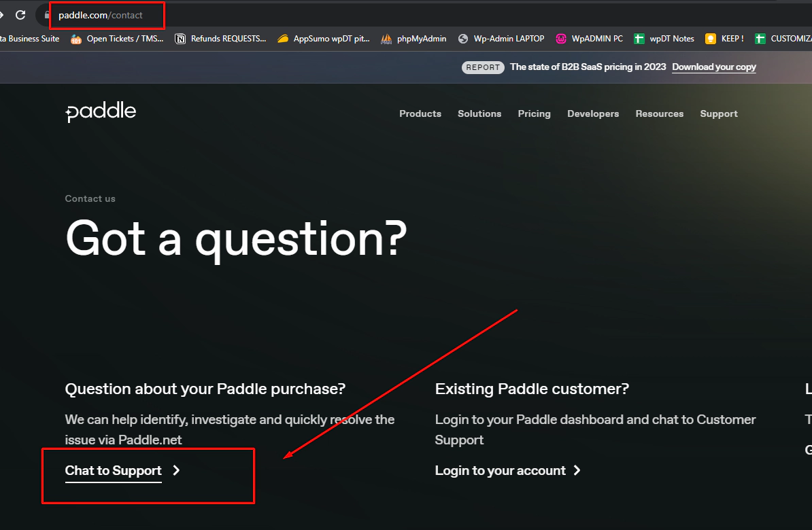
Task: Open the Developers menu
Action: (x=593, y=114)
